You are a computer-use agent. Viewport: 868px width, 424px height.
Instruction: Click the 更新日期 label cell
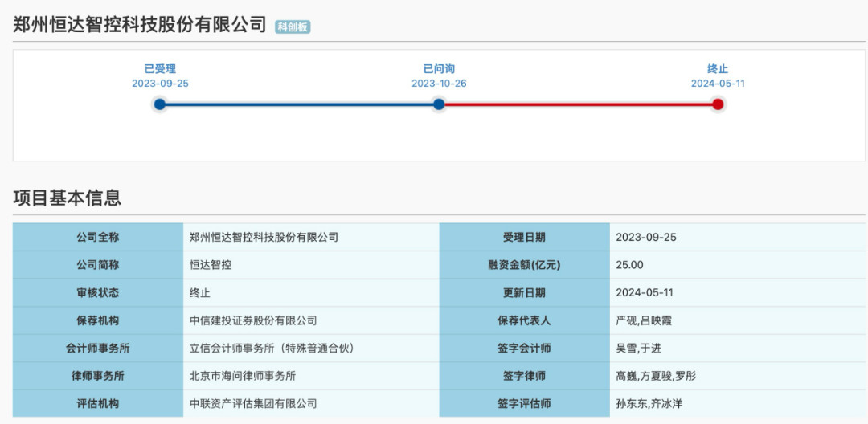[524, 292]
